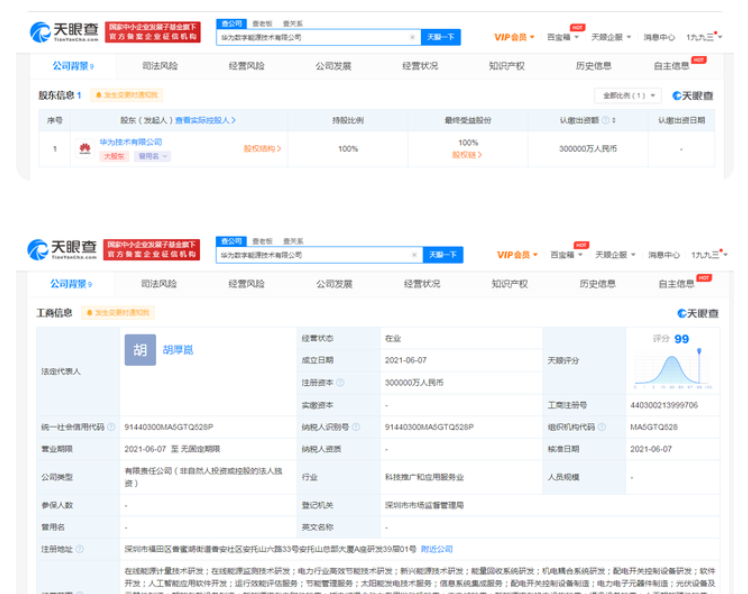
Task: Open legal representative 胡厚崑 link
Action: click(x=178, y=350)
